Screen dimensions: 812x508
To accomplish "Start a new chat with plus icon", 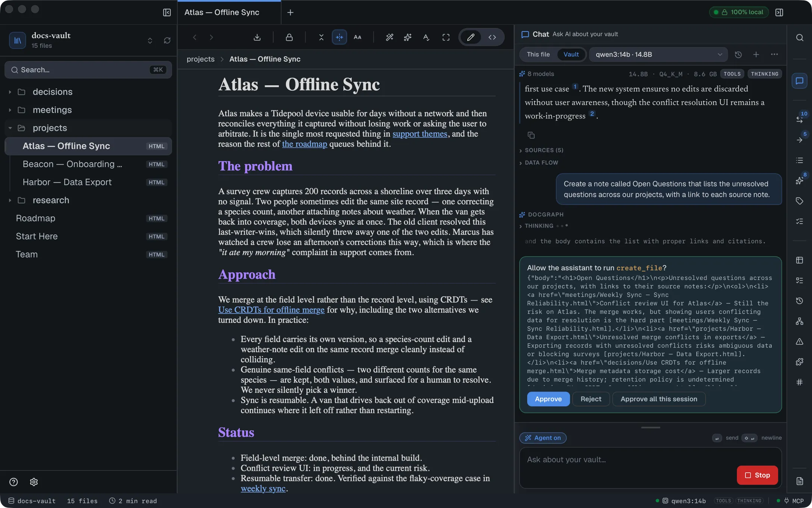I will [x=756, y=55].
